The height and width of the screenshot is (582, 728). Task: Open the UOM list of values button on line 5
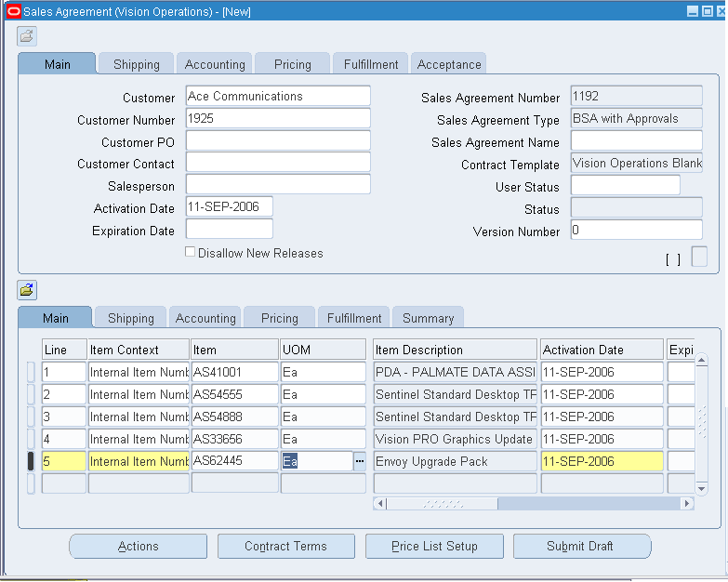[x=360, y=461]
